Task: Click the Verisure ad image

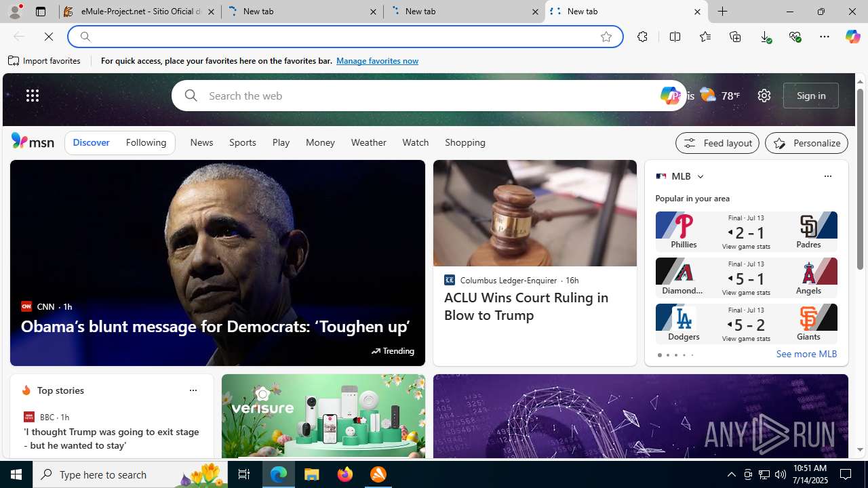Action: click(x=323, y=416)
